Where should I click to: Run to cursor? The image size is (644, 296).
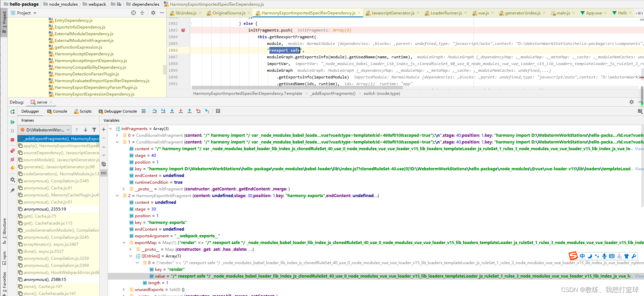pos(207,111)
